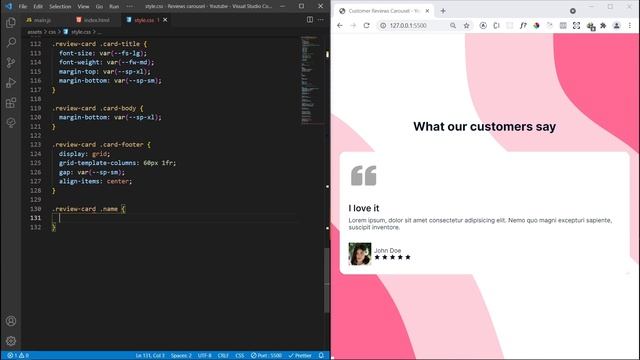640x360 pixels.
Task: Open the Source Control view
Action: click(11, 62)
